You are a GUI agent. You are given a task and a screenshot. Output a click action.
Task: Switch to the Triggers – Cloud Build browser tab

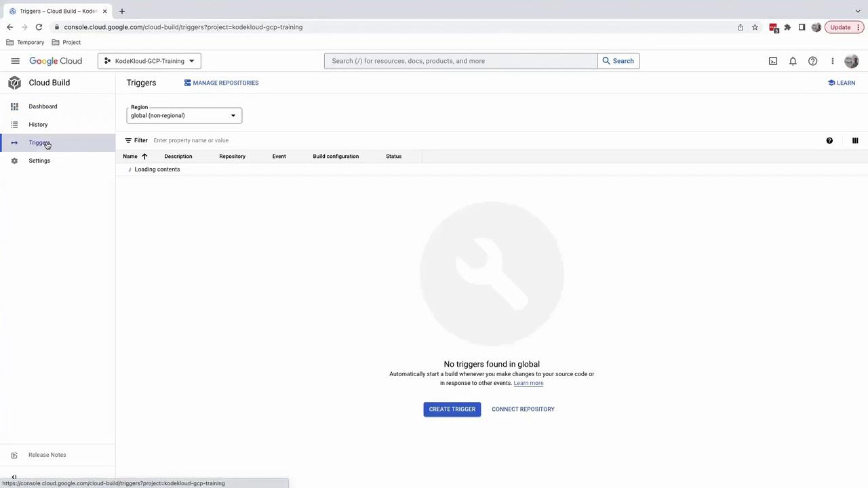tap(57, 11)
